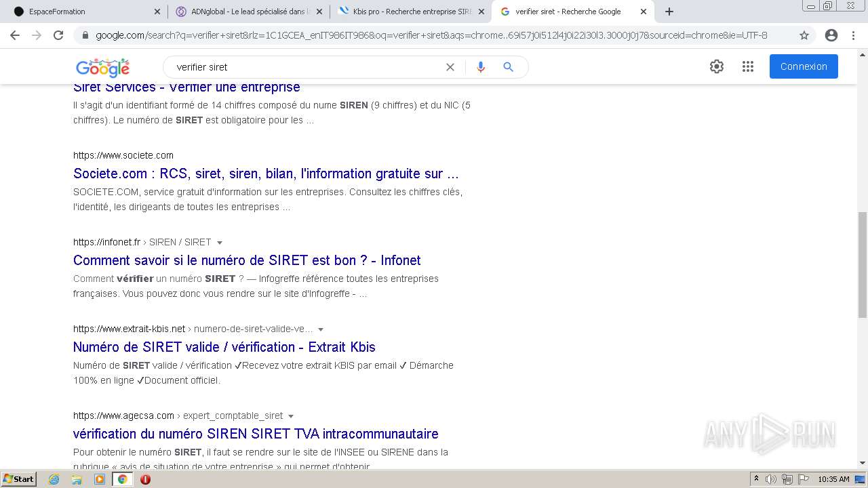Image resolution: width=868 pixels, height=488 pixels.
Task: Open Siret Services - Vérifier une entreprise result
Action: coord(186,87)
